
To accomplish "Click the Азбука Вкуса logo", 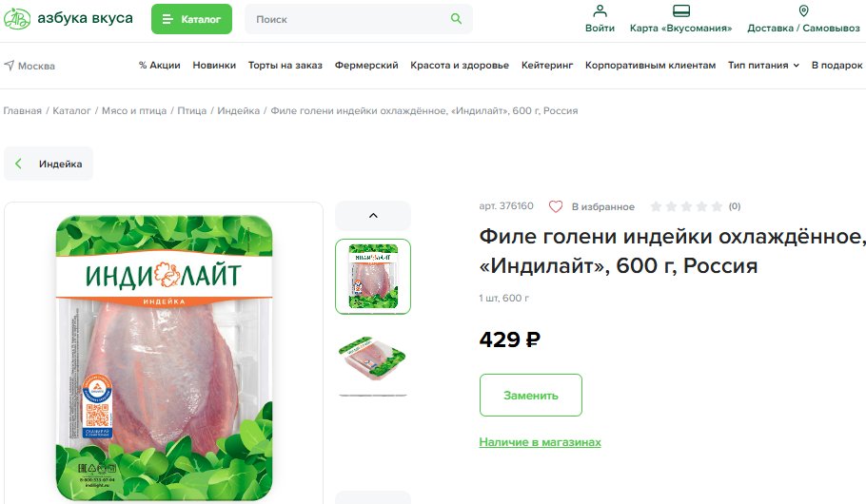I will pos(69,18).
